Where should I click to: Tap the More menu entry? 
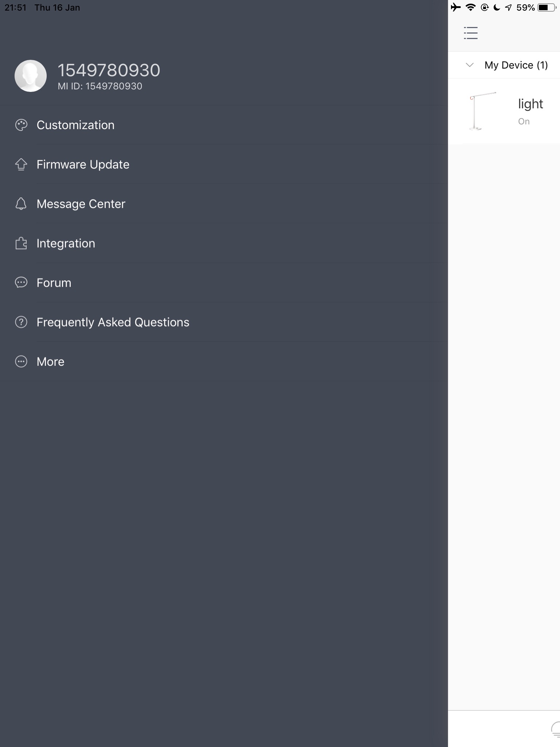(51, 361)
